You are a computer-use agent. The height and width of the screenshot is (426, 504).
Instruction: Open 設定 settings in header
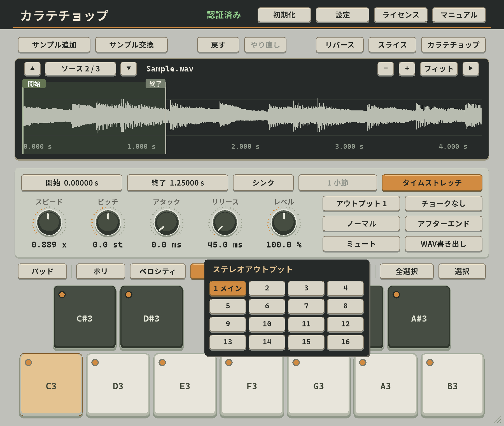pos(342,15)
